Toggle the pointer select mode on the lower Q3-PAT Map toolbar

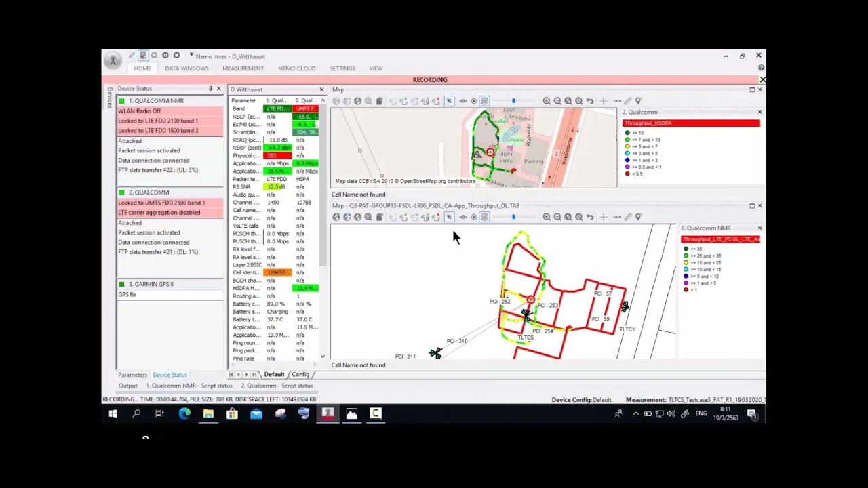pos(449,217)
